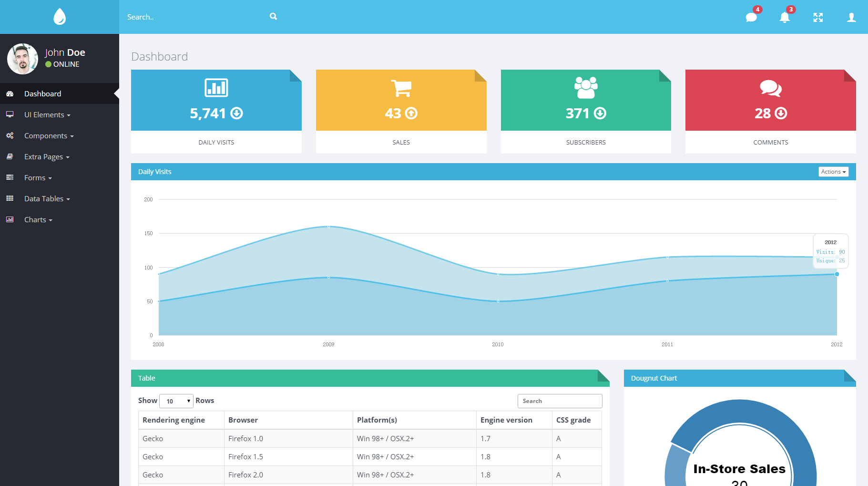Click the Firefox 1.0 table cell
The height and width of the screenshot is (486, 868).
tap(288, 438)
